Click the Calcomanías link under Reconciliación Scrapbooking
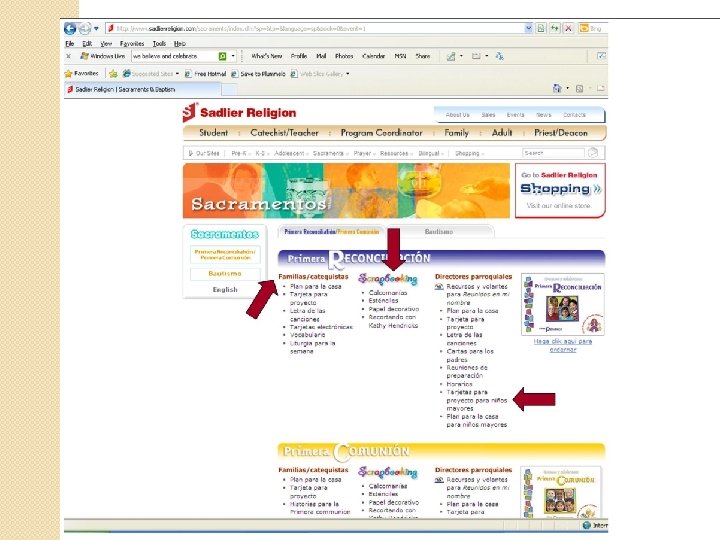The width and height of the screenshot is (720, 540). tap(388, 292)
